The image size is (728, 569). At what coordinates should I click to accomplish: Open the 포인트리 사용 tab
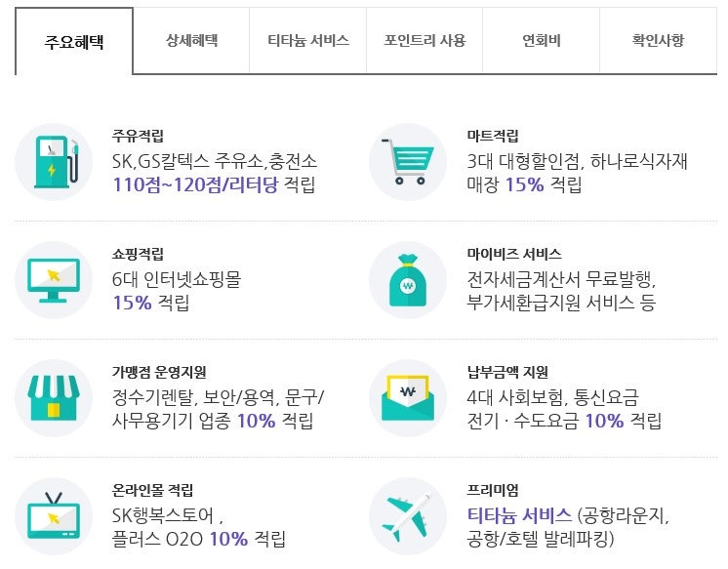coord(425,40)
